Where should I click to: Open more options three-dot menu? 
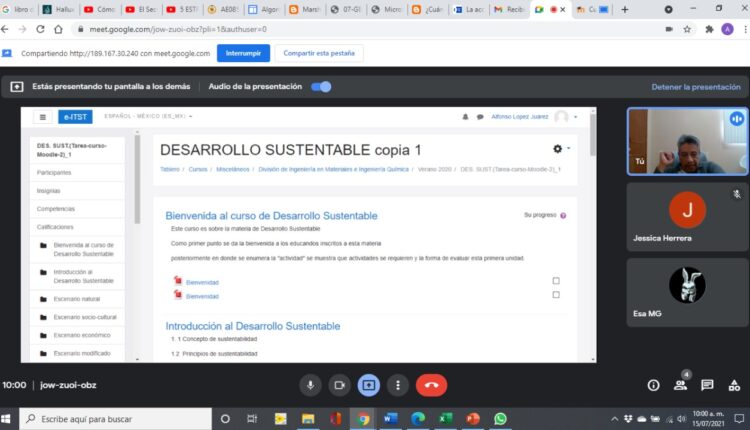coord(397,385)
